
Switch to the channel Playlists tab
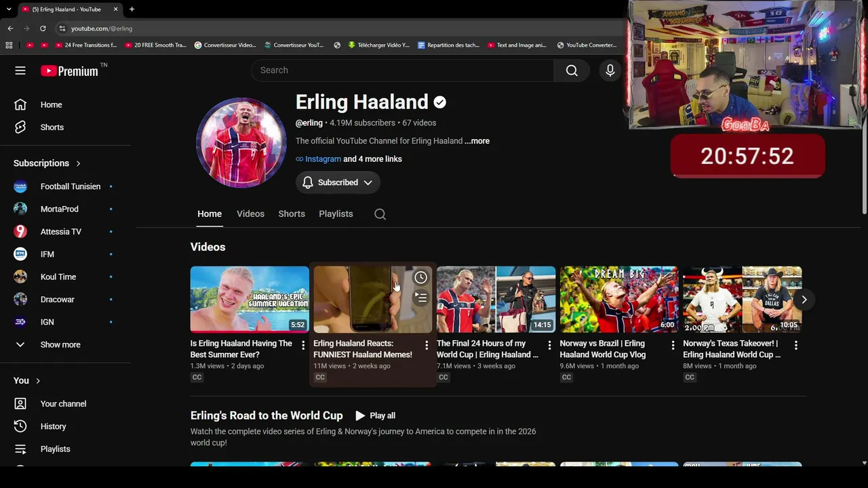point(336,214)
